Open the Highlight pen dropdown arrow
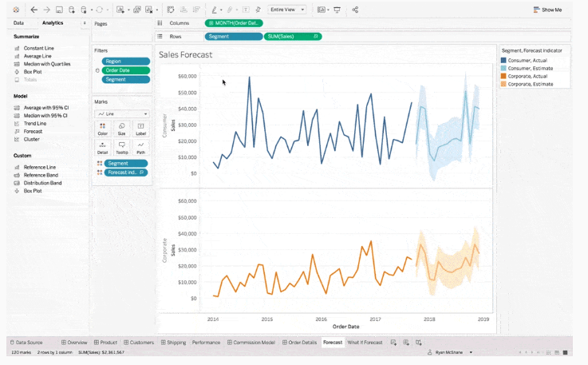This screenshot has width=588, height=365. [221, 10]
